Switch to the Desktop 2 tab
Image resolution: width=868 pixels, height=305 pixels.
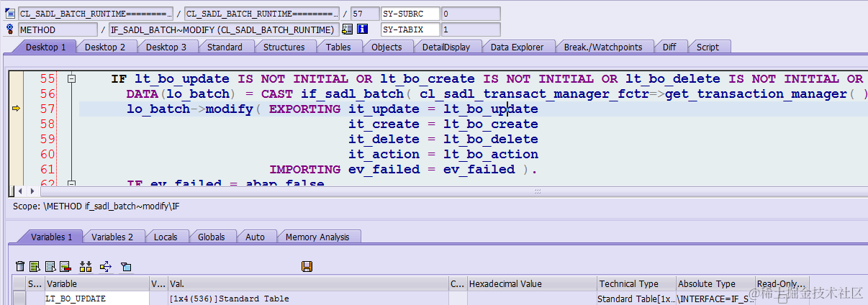click(105, 47)
